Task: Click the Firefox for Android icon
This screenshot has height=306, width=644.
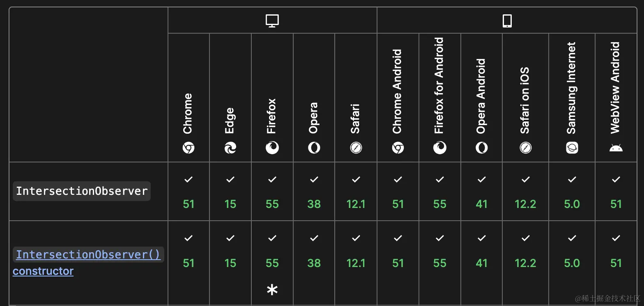Action: coord(439,148)
